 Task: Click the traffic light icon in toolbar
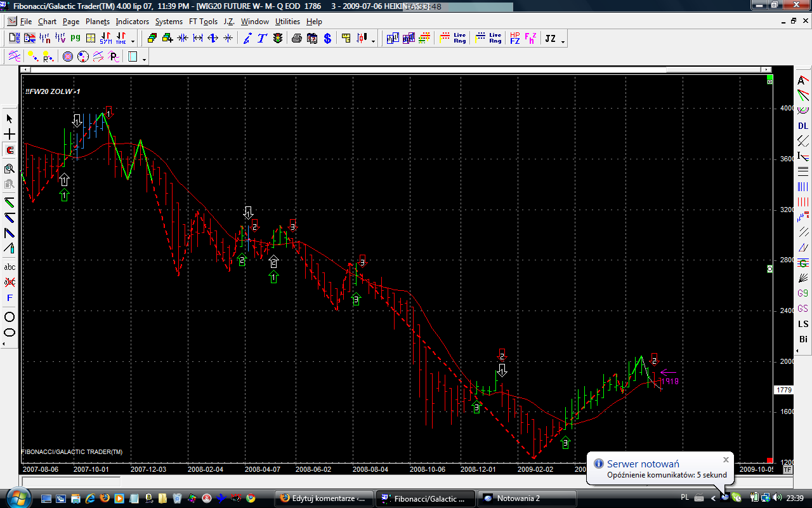click(x=278, y=39)
